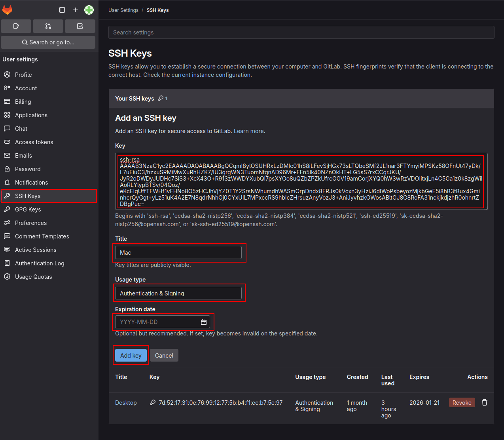
Task: Click the GPG Keys key icon
Action: (7, 209)
